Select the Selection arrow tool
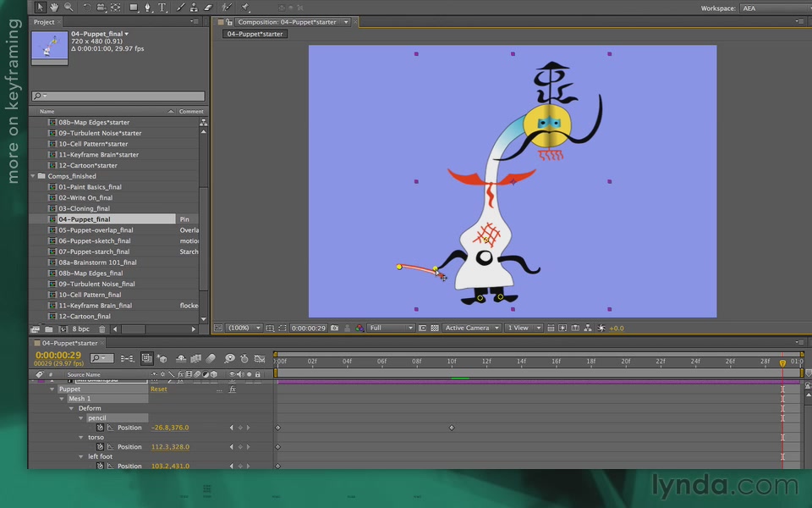812x508 pixels. coord(41,8)
